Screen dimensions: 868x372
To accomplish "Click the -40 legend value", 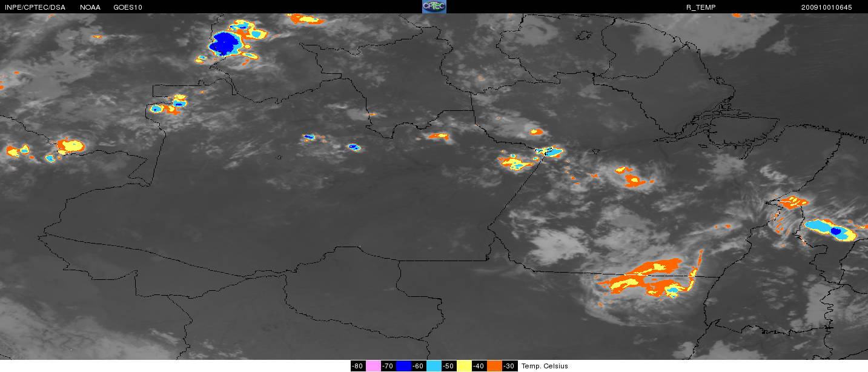I will [x=479, y=366].
